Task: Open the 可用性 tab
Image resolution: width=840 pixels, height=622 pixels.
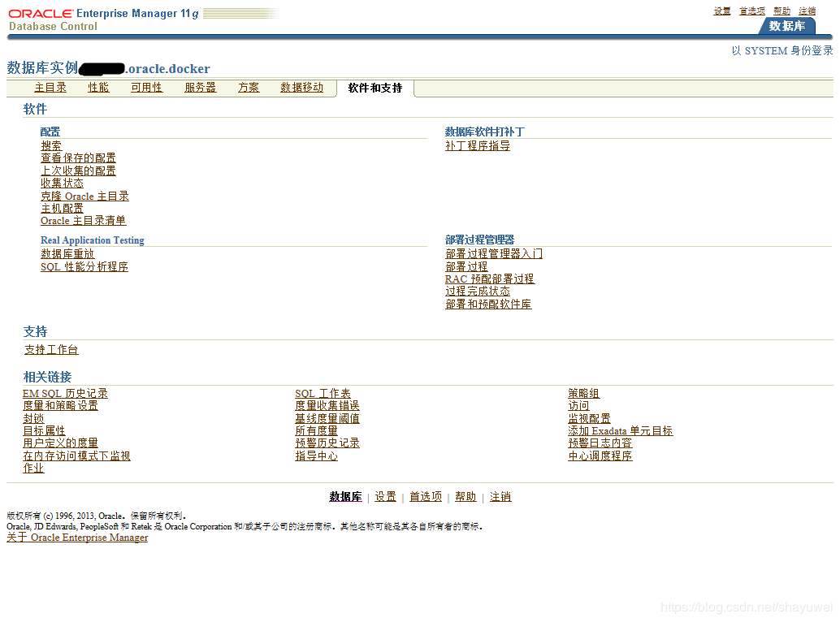Action: click(147, 87)
